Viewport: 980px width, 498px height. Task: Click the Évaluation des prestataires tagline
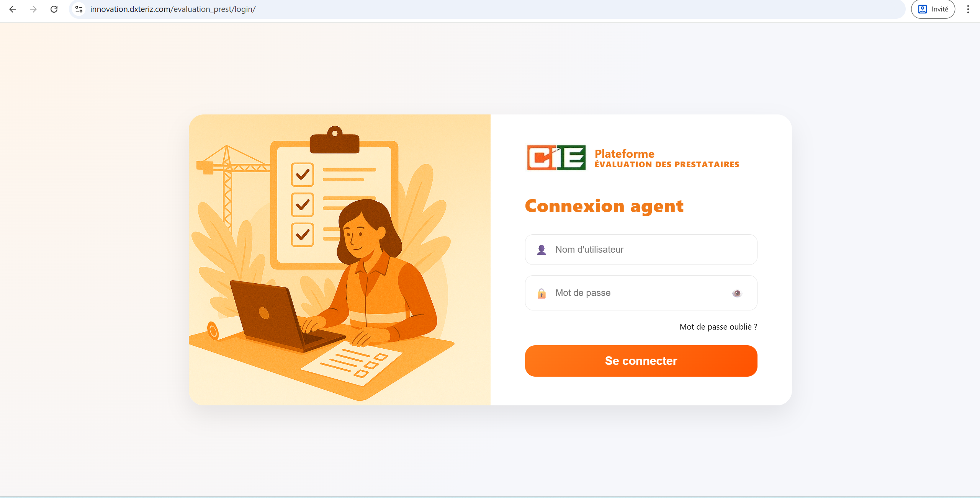coord(667,165)
